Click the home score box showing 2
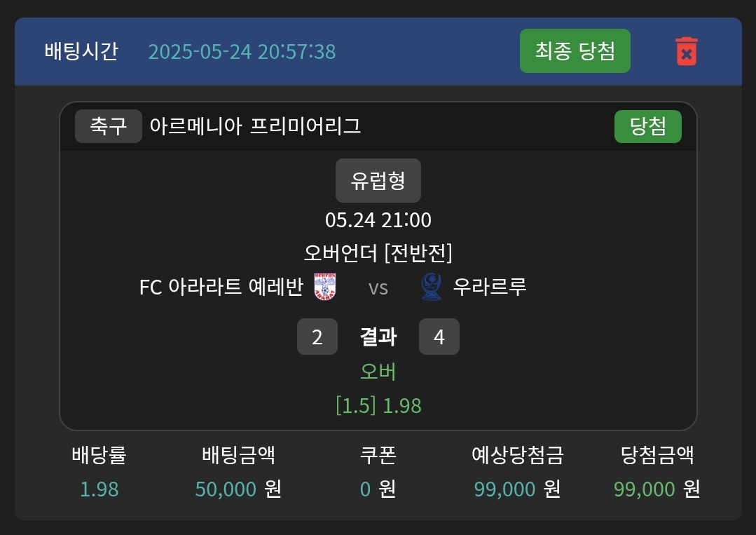 [317, 337]
